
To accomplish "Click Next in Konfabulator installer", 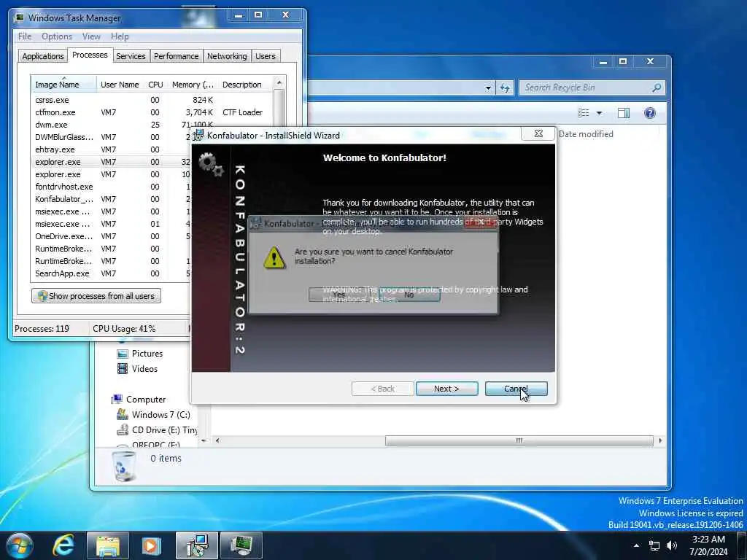I will 447,389.
